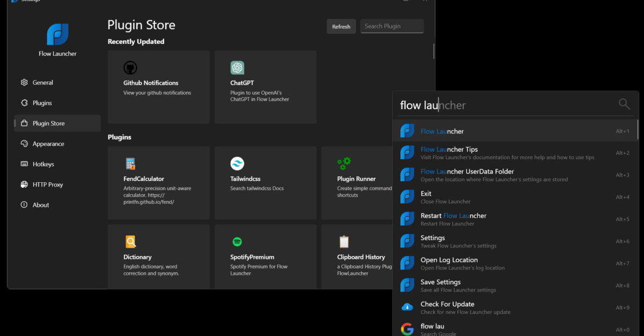Select the FendCalculator calculator icon

pyautogui.click(x=130, y=163)
